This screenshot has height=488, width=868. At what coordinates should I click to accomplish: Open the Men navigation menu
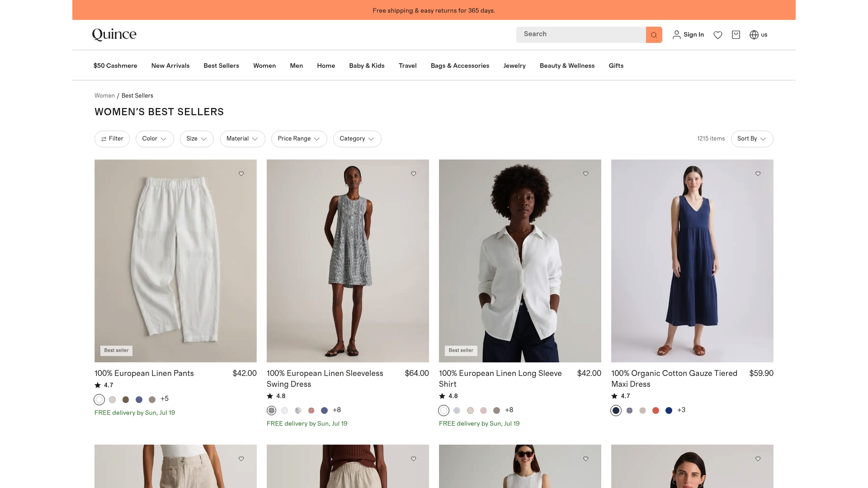[x=297, y=66]
